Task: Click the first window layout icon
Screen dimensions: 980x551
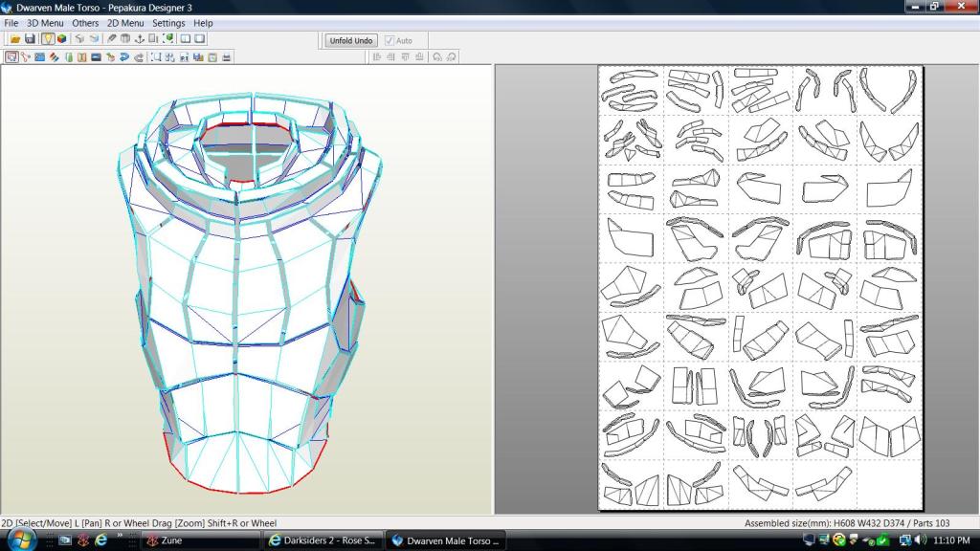Action: [186, 39]
